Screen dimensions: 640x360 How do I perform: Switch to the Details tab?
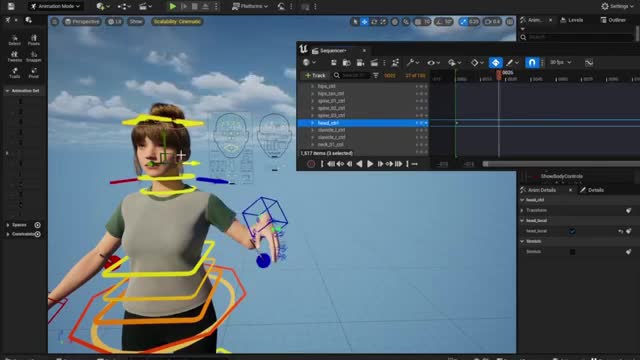coord(592,190)
